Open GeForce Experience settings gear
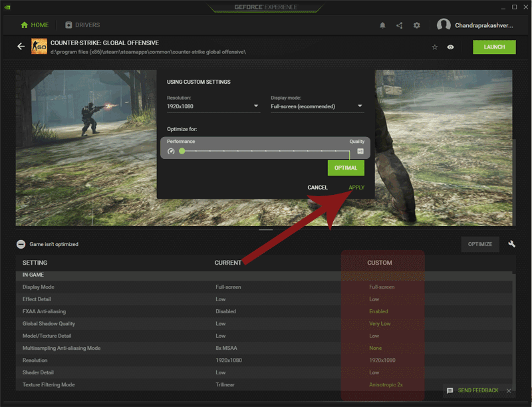The image size is (532, 407). coord(417,25)
